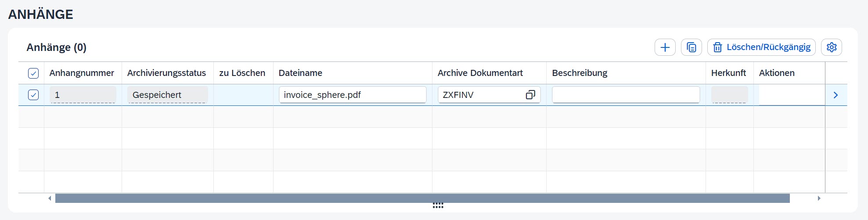This screenshot has width=868, height=220.
Task: Click the empty Beschreibung input field
Action: coord(625,95)
